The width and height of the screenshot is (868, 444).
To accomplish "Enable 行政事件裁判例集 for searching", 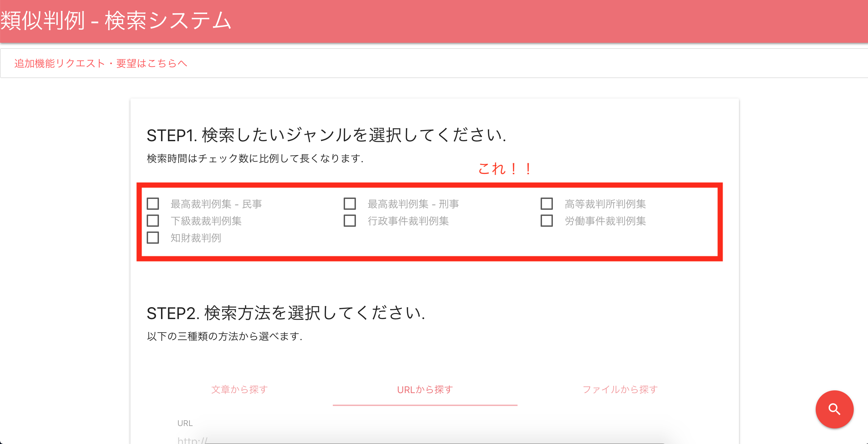I will tap(349, 221).
